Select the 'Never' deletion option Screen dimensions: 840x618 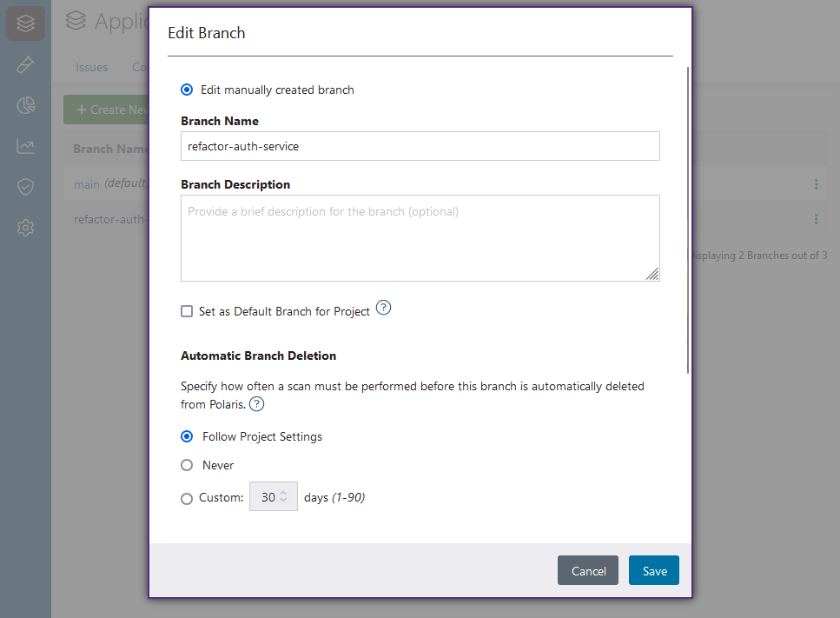187,465
